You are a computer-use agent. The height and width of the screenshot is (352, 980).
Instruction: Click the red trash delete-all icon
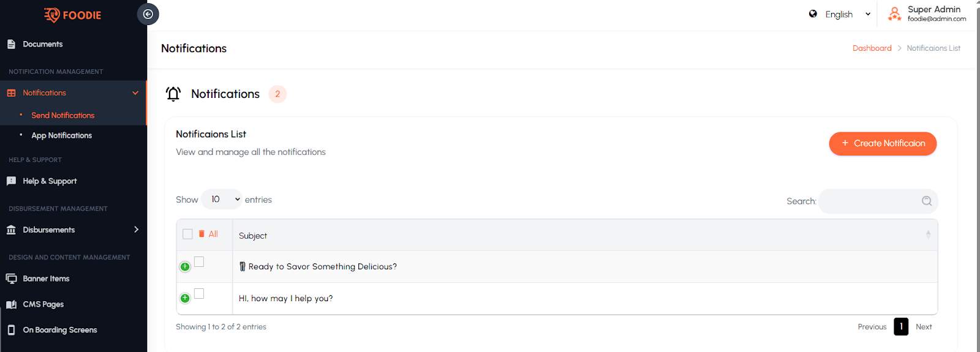pos(202,234)
